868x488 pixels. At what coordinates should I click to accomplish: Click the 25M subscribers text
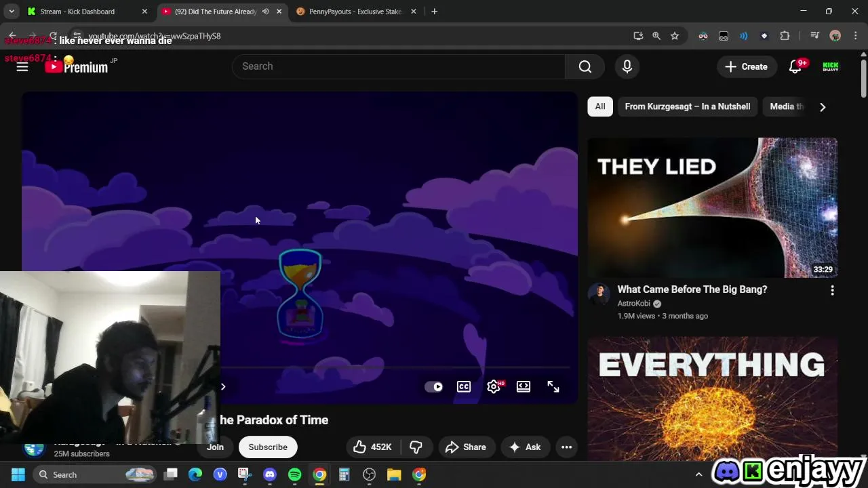pyautogui.click(x=81, y=453)
